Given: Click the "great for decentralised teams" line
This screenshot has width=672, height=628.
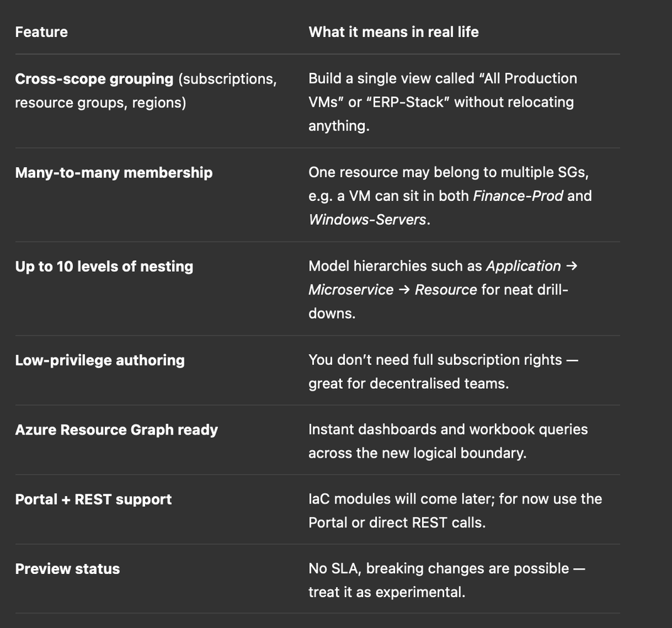Looking at the screenshot, I should [408, 384].
